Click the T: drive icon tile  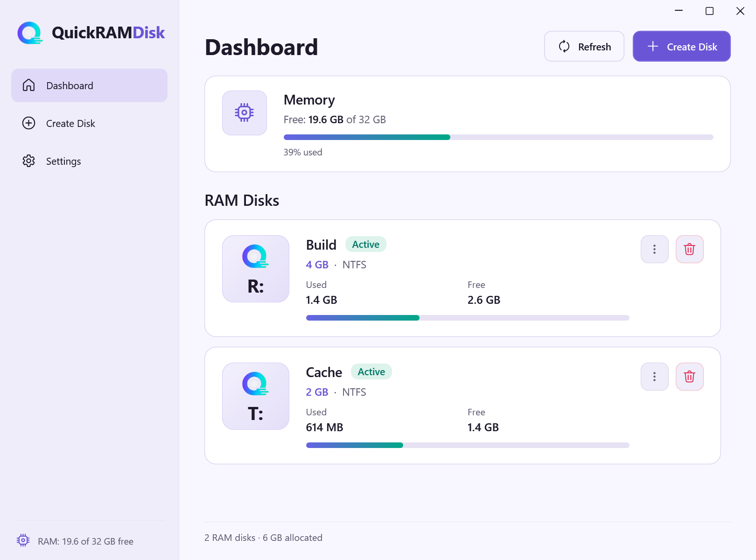pyautogui.click(x=256, y=396)
